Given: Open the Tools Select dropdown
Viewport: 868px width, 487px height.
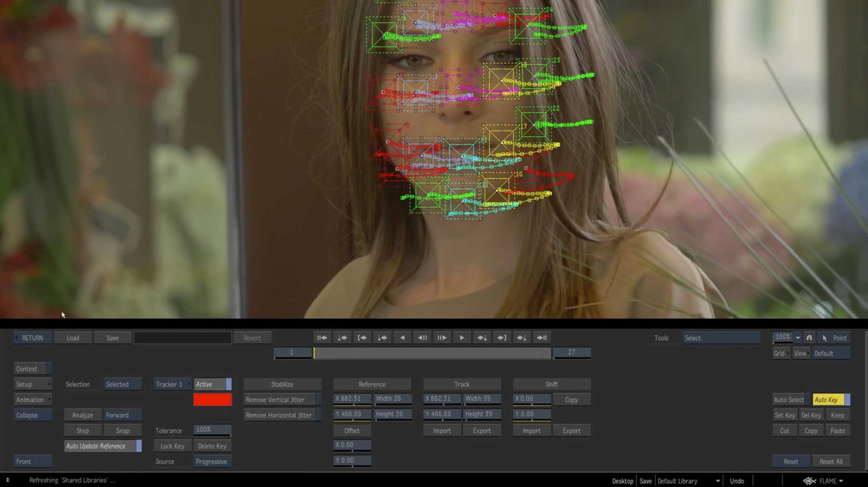Looking at the screenshot, I should pyautogui.click(x=720, y=338).
